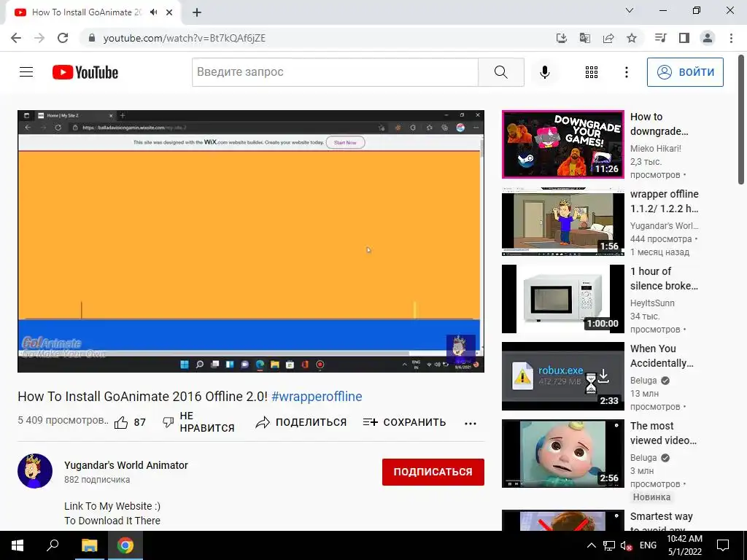Viewport: 747px width, 560px height.
Task: Open the wrapper offline 1.1.2 video thumbnail
Action: (x=562, y=222)
